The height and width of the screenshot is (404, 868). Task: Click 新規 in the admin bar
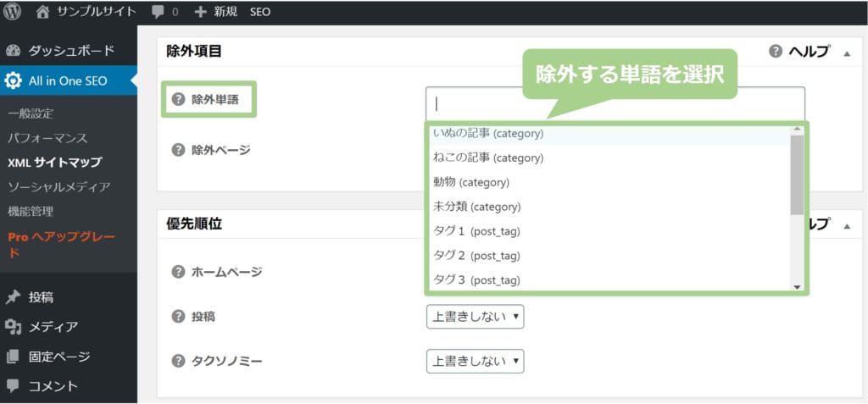click(x=225, y=12)
